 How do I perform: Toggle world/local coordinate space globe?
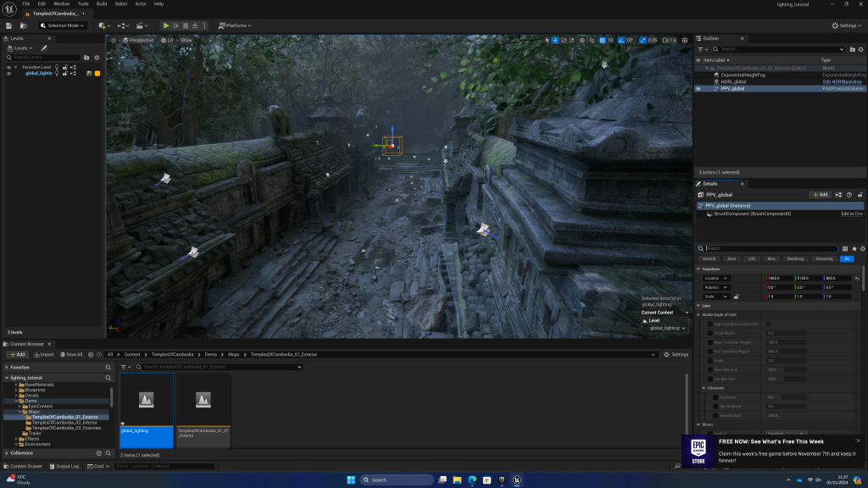[x=581, y=40]
